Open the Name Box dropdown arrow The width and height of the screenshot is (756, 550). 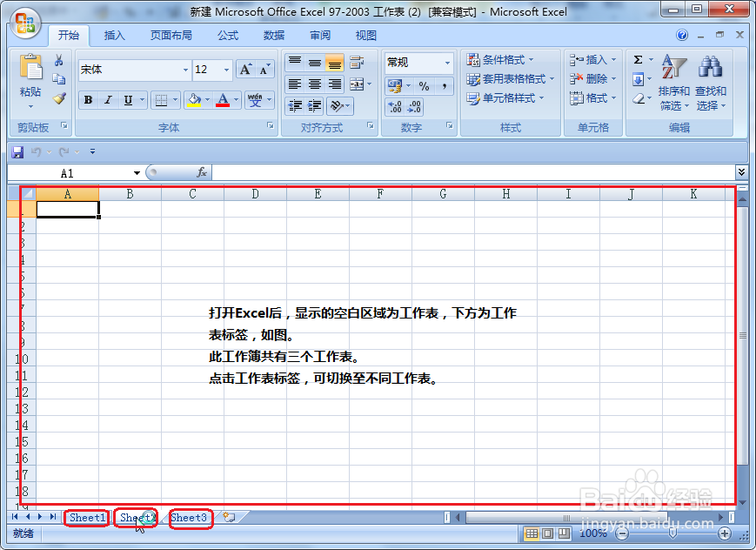pyautogui.click(x=137, y=173)
